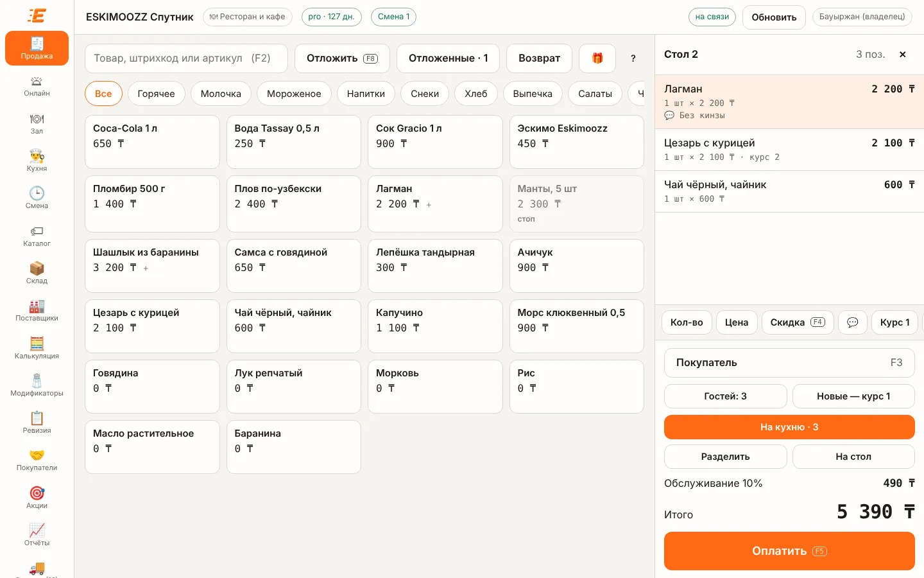Click the gift icon button
This screenshot has height=578, width=924.
point(597,58)
